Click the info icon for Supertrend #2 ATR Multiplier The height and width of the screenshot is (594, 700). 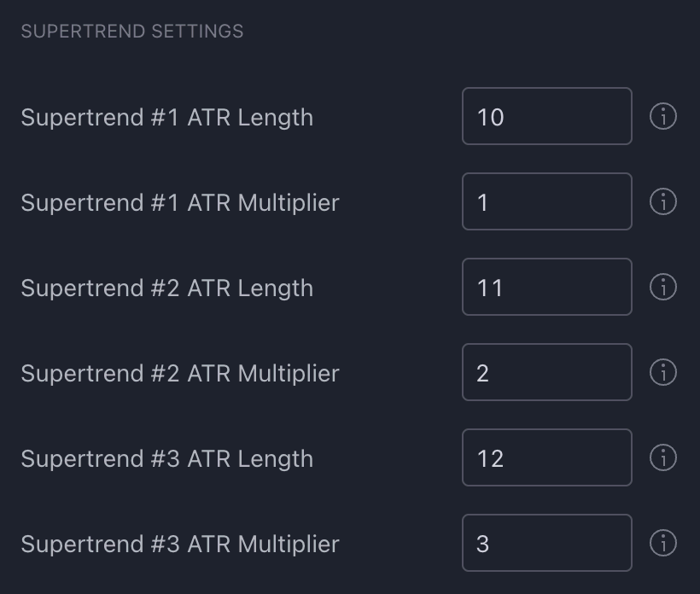point(663,372)
